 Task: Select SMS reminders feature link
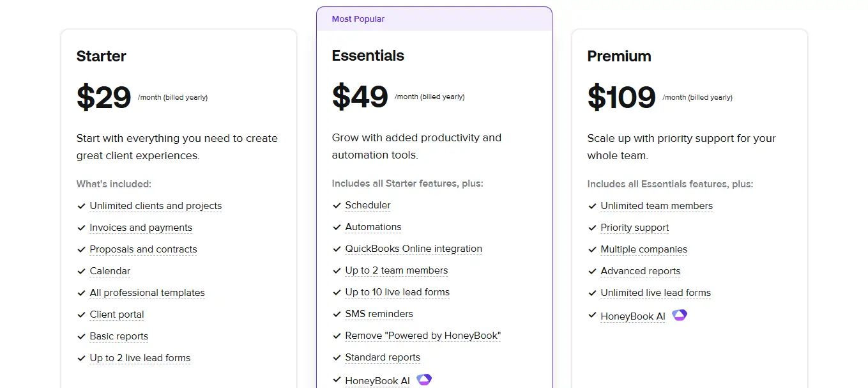point(379,314)
